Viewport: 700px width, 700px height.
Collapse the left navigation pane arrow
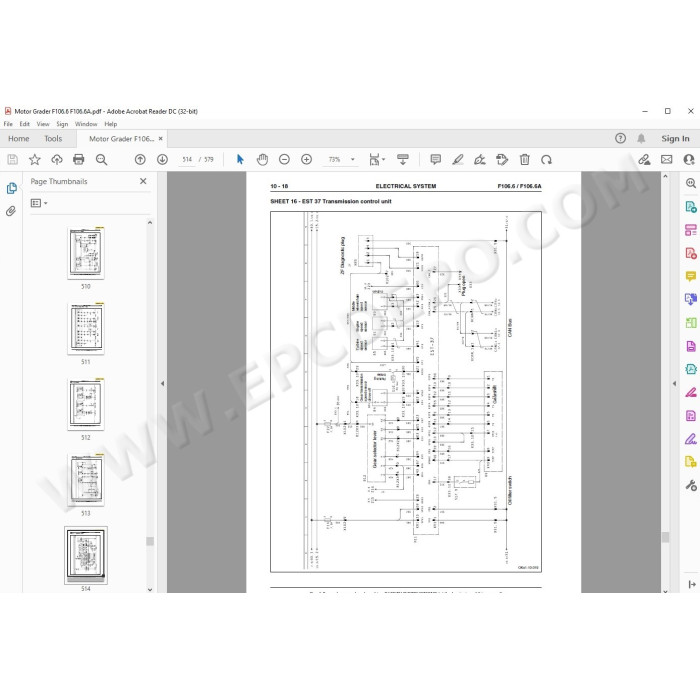click(x=162, y=383)
